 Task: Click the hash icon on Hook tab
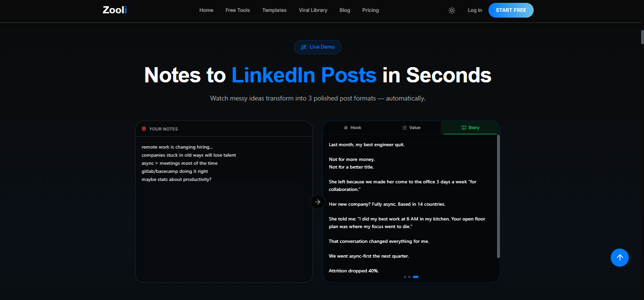pyautogui.click(x=346, y=128)
